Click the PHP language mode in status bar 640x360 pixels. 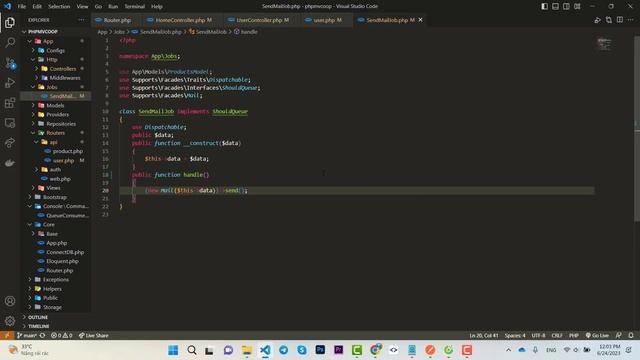pyautogui.click(x=574, y=336)
